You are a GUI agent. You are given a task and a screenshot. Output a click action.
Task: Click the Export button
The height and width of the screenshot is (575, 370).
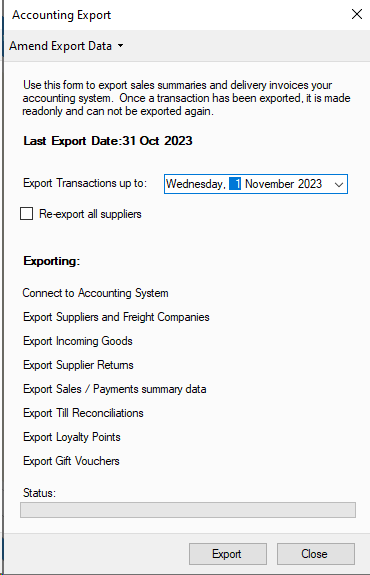[x=228, y=554]
